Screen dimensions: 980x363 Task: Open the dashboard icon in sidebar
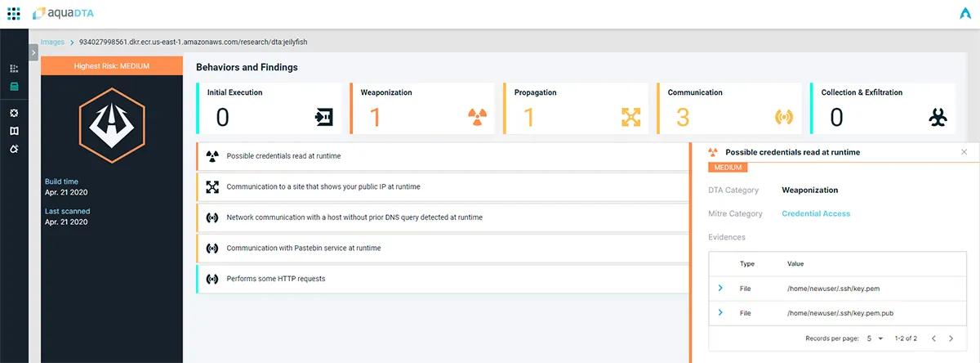[14, 69]
